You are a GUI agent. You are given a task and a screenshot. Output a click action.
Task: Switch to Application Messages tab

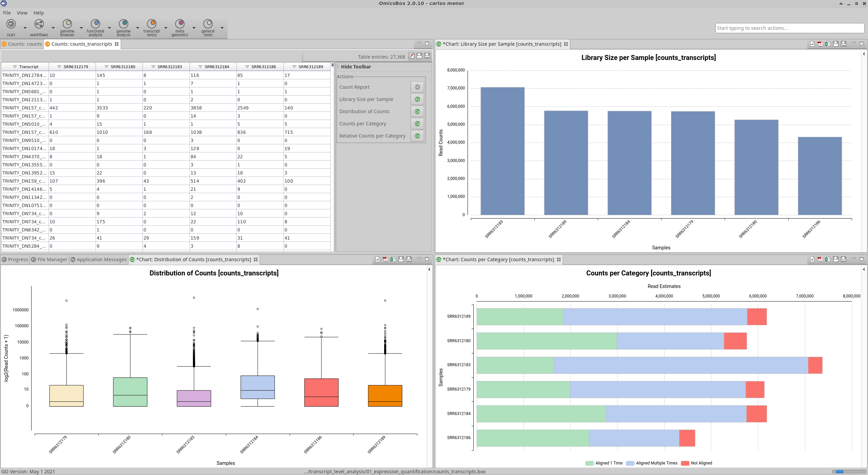click(98, 260)
